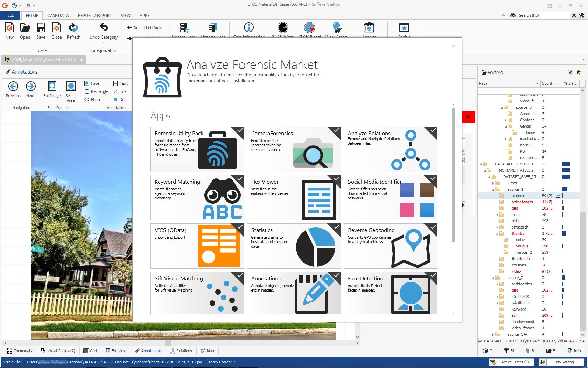Click the Undo Category button
This screenshot has width=588, height=368.
coord(103,32)
